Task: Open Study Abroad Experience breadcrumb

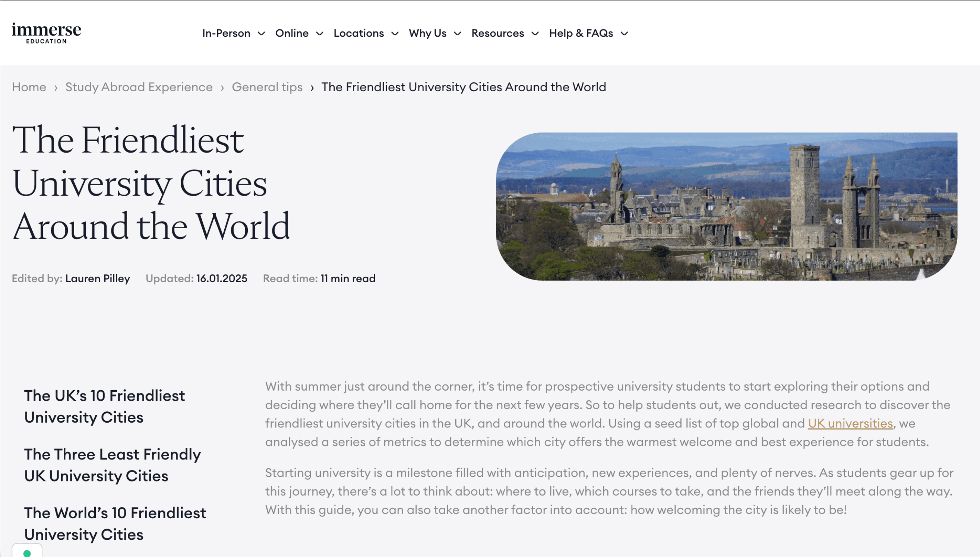Action: click(139, 87)
